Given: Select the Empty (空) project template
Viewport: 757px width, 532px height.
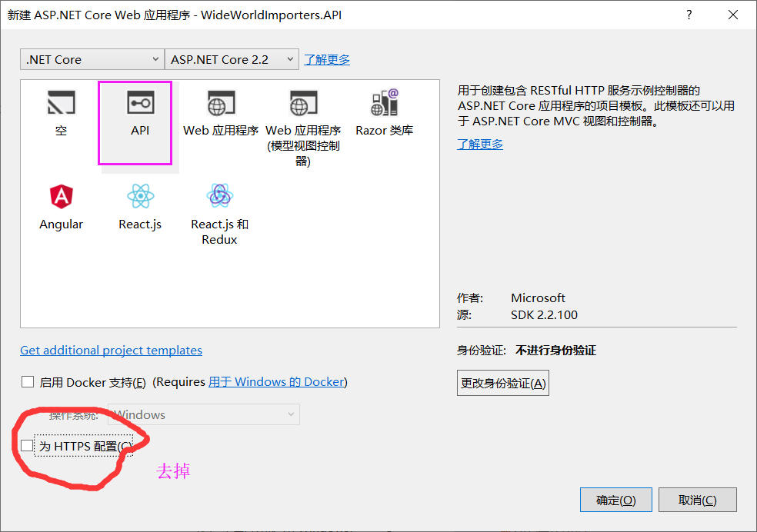Looking at the screenshot, I should 61,113.
